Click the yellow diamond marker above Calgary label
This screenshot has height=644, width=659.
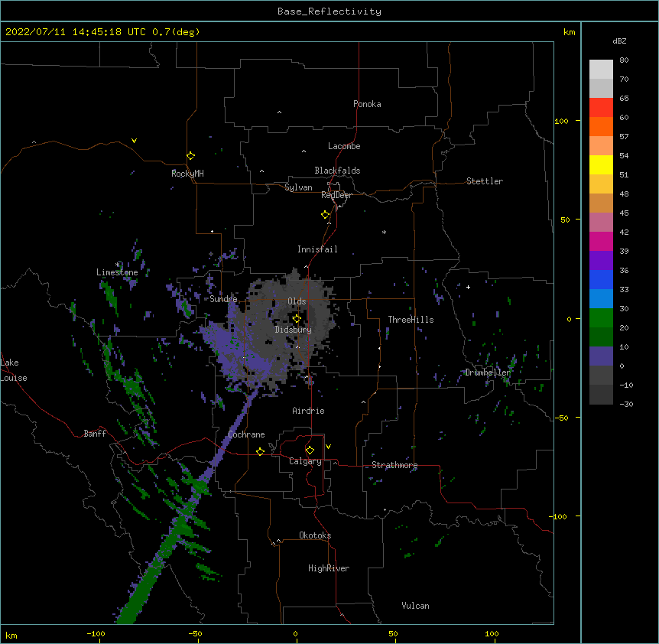coord(310,450)
